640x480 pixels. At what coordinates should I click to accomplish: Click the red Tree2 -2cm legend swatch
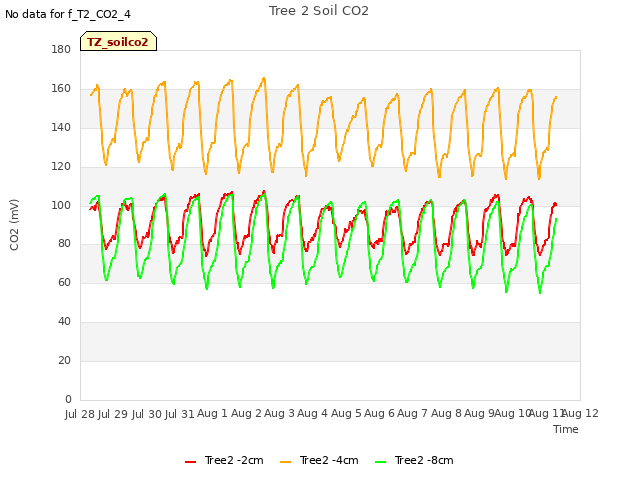(x=191, y=462)
